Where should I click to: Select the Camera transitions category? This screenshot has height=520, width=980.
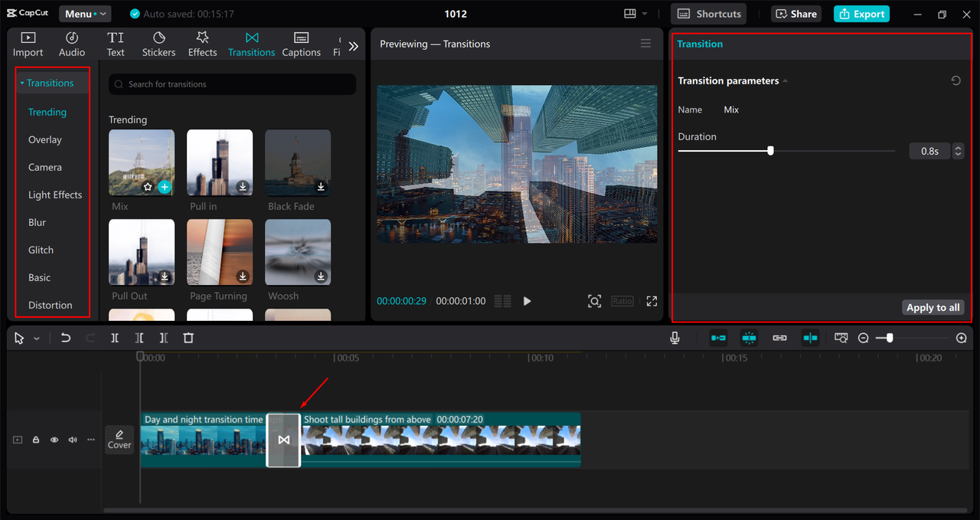45,167
